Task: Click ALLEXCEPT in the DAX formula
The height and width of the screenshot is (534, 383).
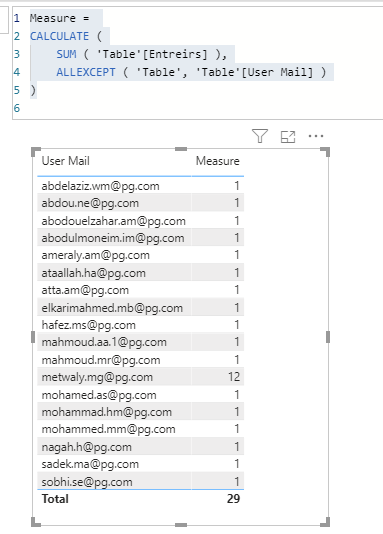Action: click(86, 72)
